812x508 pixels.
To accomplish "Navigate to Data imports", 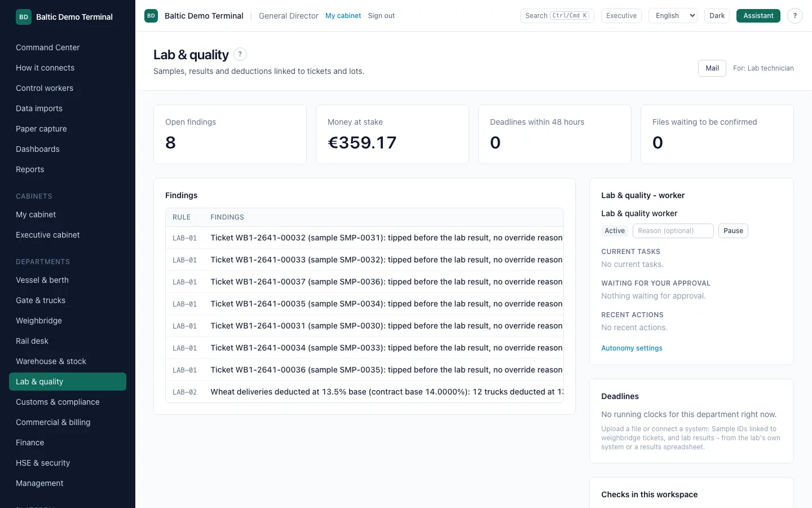I will coord(68,108).
